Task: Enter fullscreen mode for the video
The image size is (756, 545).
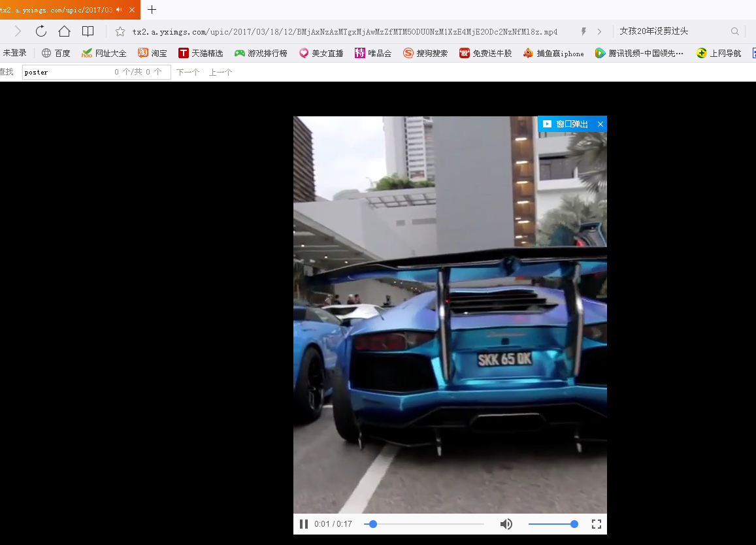Action: coord(596,524)
